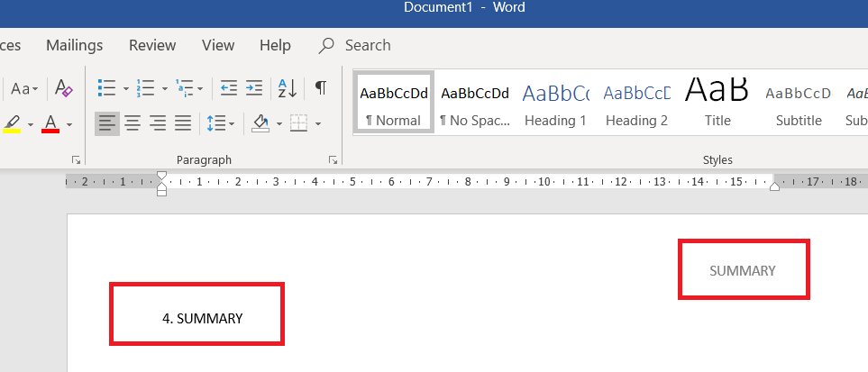Image resolution: width=868 pixels, height=372 pixels.
Task: Click the Search box in the ribbon
Action: [367, 45]
